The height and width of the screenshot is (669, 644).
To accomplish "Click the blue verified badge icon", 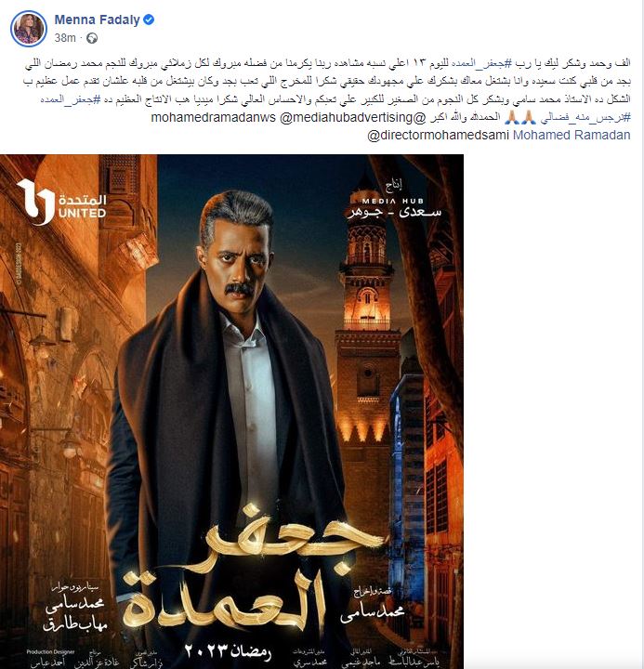I will (x=149, y=20).
